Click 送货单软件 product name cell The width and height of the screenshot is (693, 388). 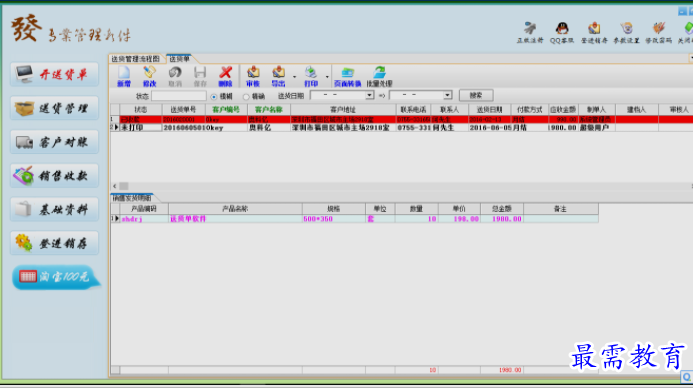click(x=235, y=219)
